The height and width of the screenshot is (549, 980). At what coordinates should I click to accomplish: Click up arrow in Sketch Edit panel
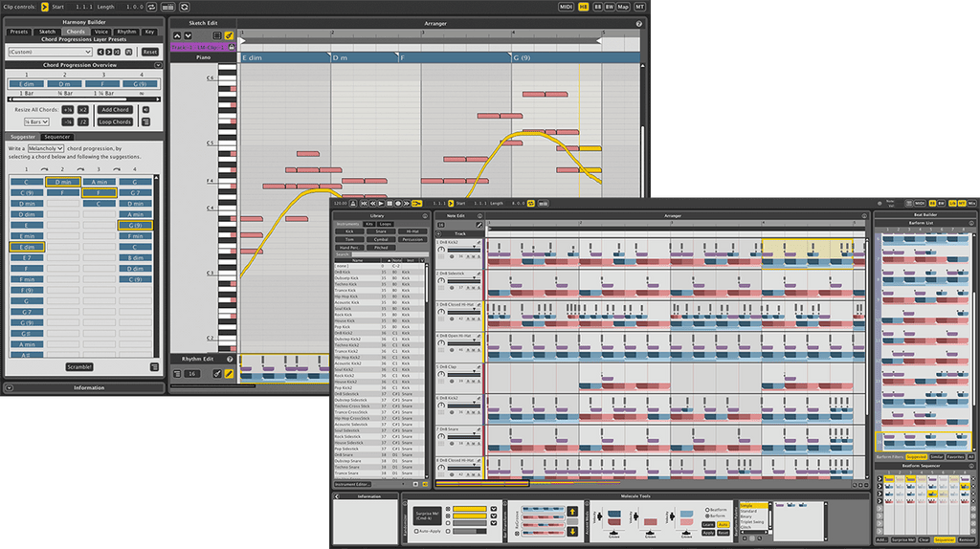[x=177, y=35]
